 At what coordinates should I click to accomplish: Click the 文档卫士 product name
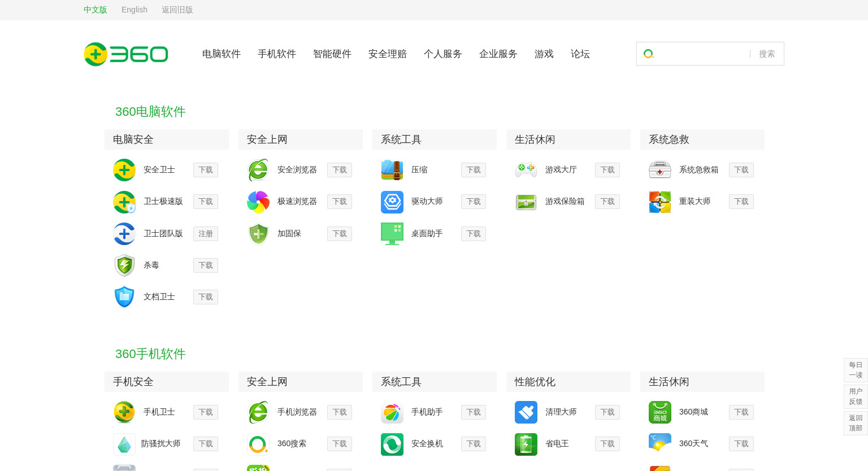pyautogui.click(x=159, y=296)
